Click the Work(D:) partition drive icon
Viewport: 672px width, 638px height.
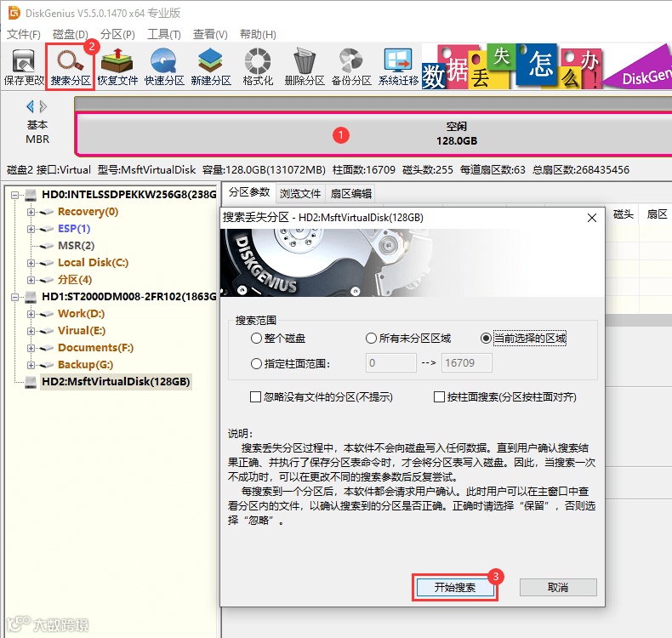tap(46, 314)
